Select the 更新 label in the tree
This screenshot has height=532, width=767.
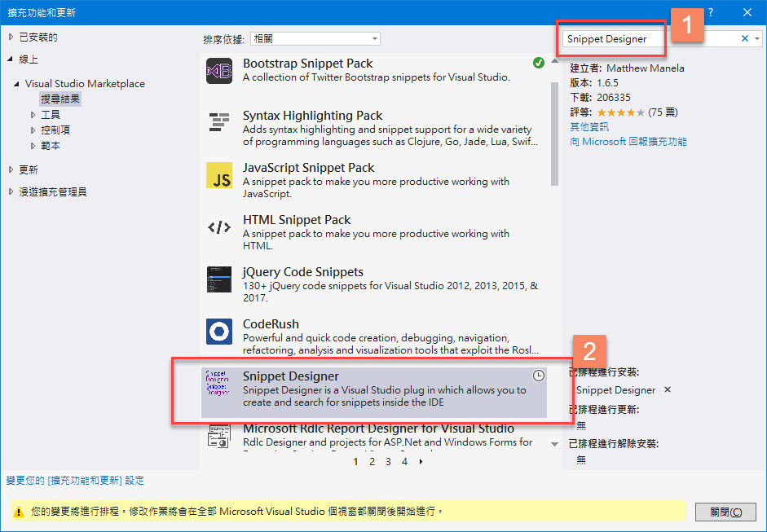(29, 169)
